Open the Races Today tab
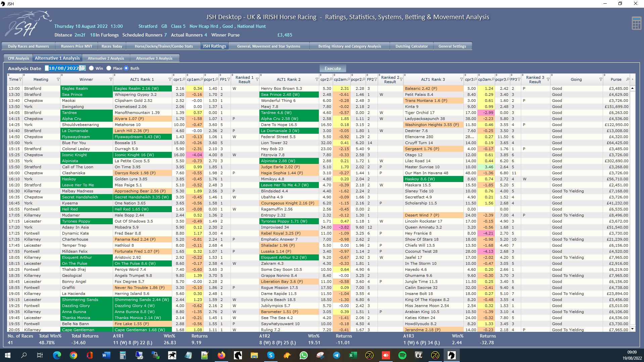The image size is (644, 362). tap(112, 46)
